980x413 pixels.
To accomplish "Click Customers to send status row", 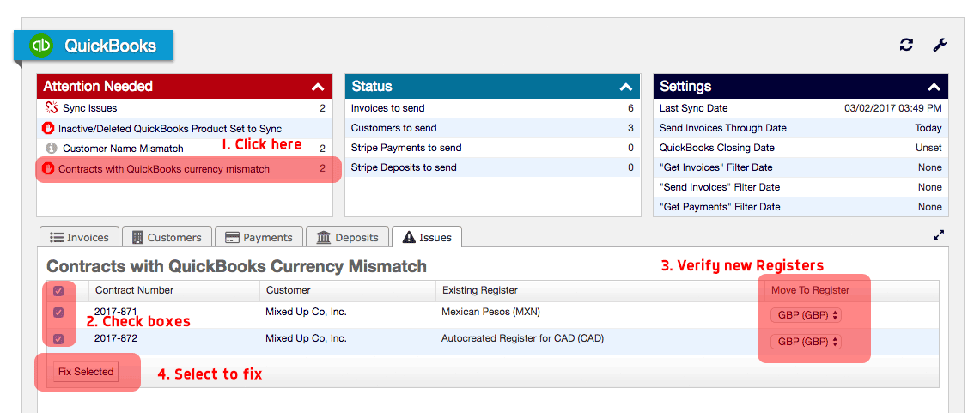I will (x=492, y=128).
